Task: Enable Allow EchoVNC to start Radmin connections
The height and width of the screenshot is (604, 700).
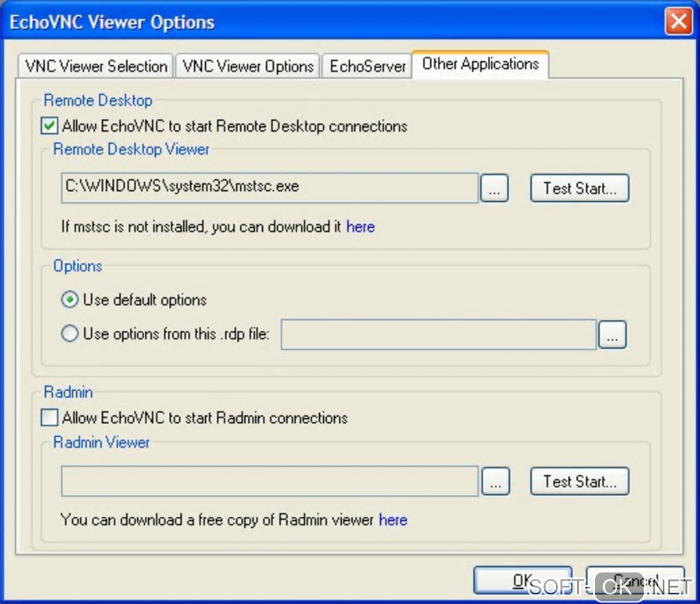Action: click(x=49, y=417)
